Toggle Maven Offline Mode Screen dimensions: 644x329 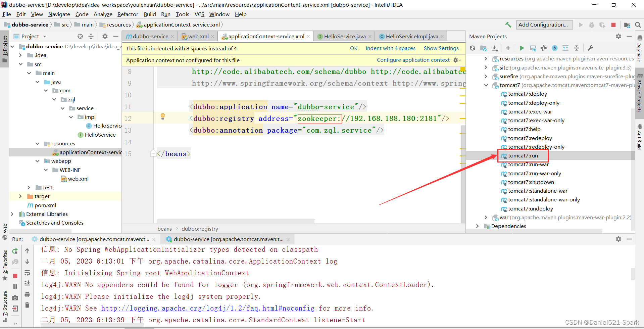point(544,48)
